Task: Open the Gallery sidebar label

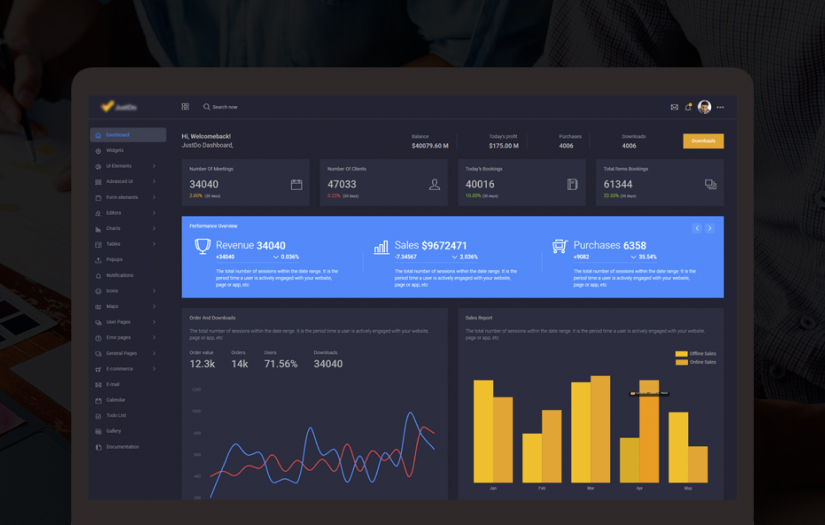Action: coord(113,431)
